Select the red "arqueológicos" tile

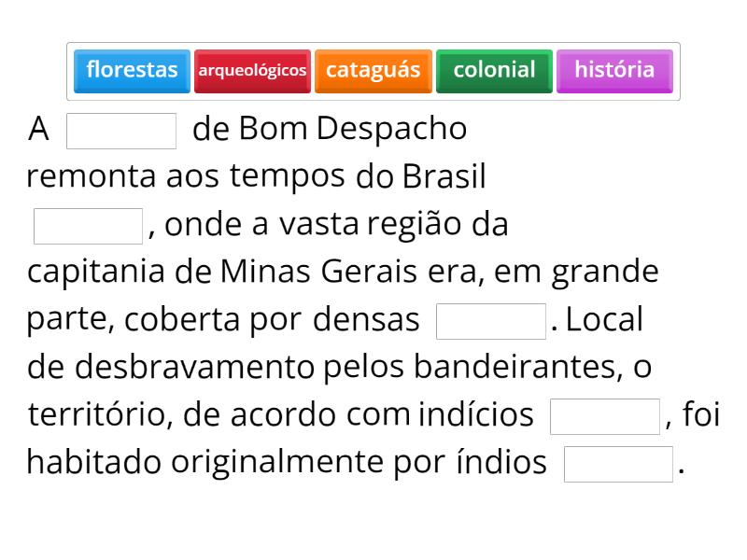252,71
